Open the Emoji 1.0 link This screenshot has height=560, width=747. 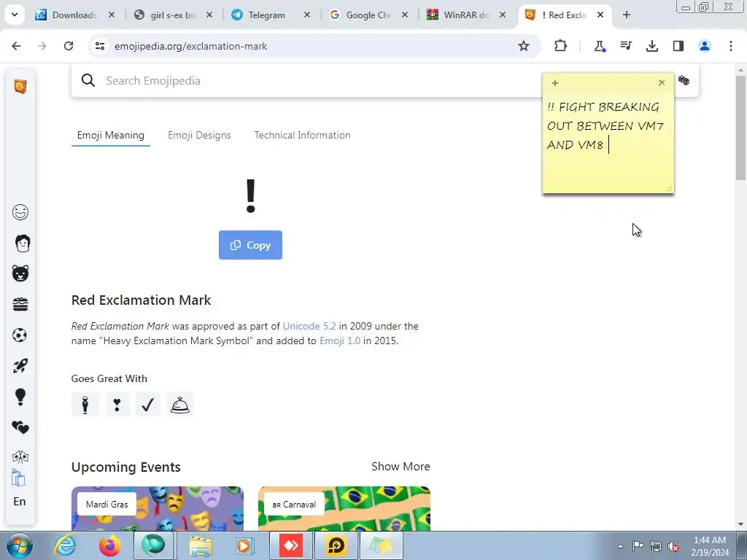point(340,341)
